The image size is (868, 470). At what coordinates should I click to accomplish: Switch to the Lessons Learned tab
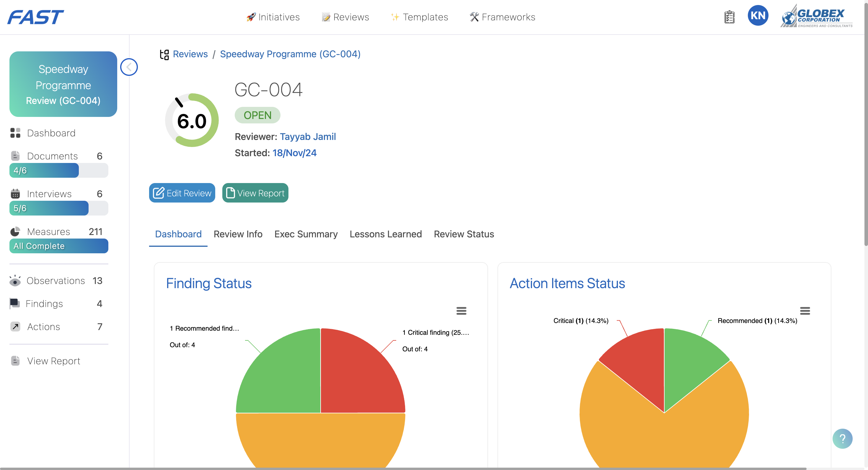click(386, 234)
